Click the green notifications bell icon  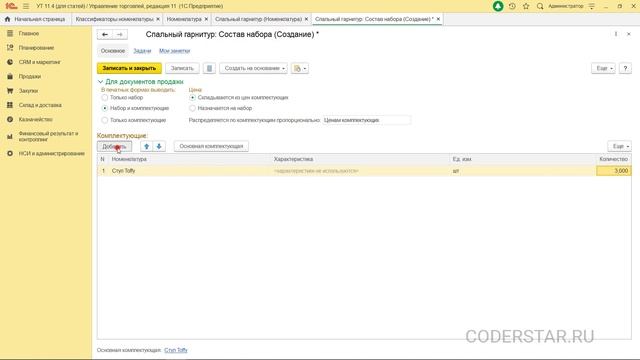[498, 6]
